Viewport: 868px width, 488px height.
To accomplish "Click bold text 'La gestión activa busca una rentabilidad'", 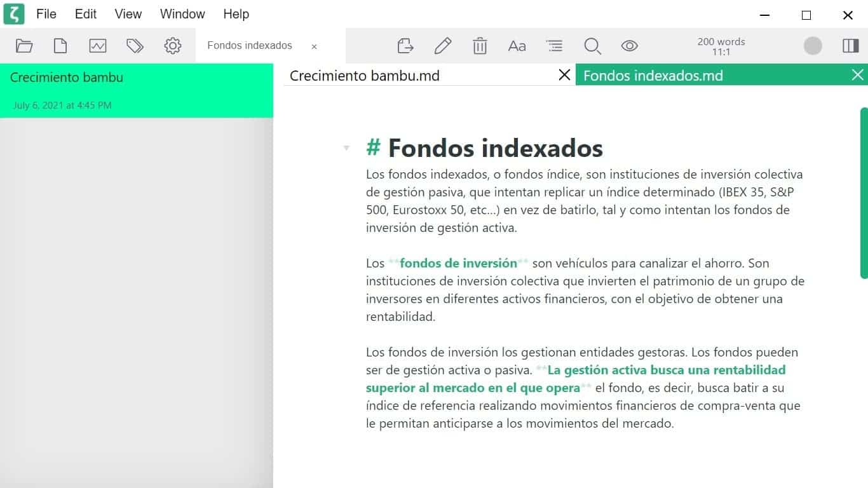I will 667,370.
